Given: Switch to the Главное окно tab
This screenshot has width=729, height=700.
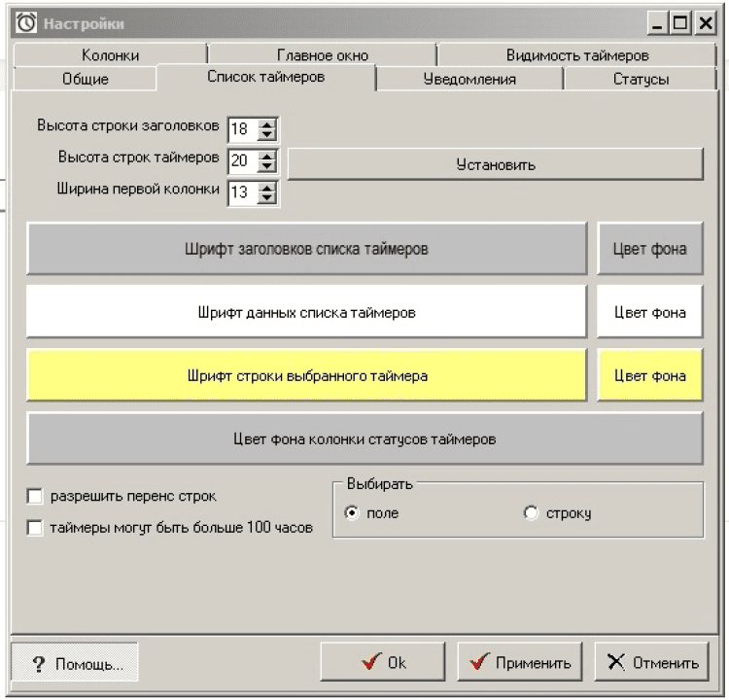Looking at the screenshot, I should (x=323, y=54).
